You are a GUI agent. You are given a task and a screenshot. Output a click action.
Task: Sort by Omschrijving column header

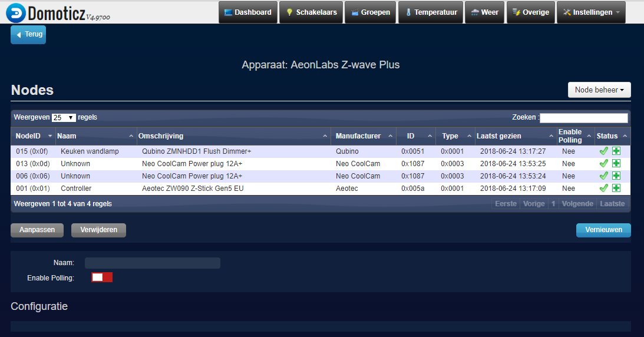[x=233, y=136]
